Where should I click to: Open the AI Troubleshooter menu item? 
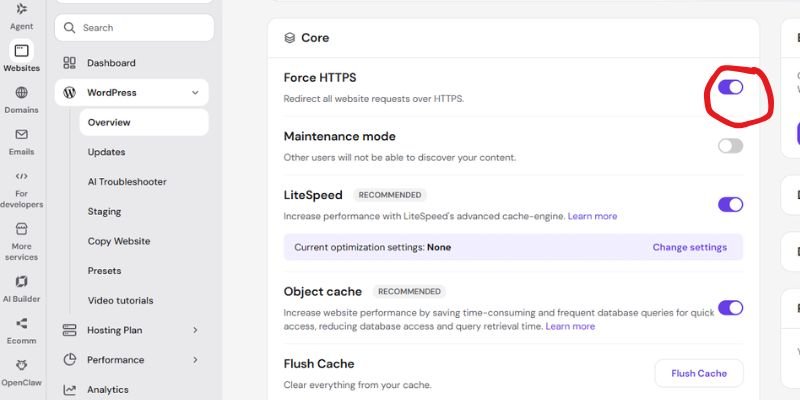(x=127, y=182)
